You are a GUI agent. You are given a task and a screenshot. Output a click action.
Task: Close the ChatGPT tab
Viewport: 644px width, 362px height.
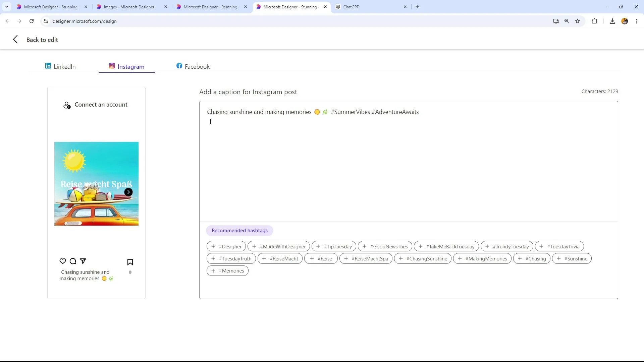[x=405, y=7]
